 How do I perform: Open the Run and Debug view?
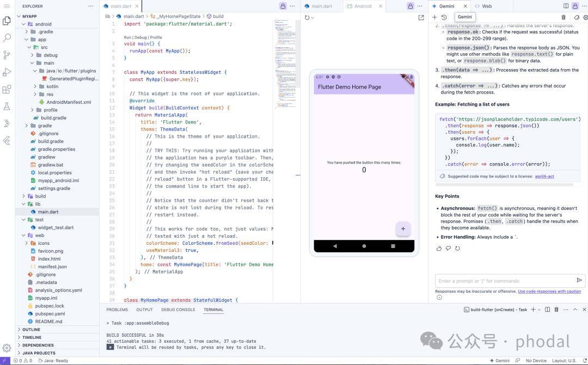7,72
